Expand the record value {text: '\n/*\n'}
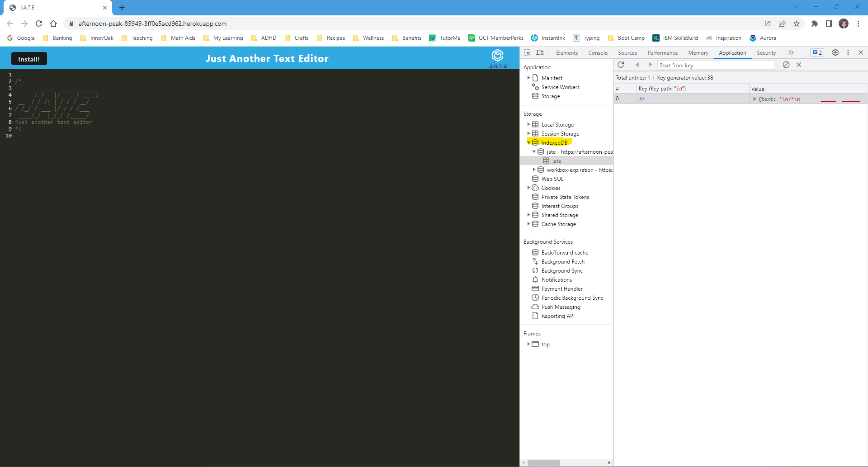 tap(755, 99)
